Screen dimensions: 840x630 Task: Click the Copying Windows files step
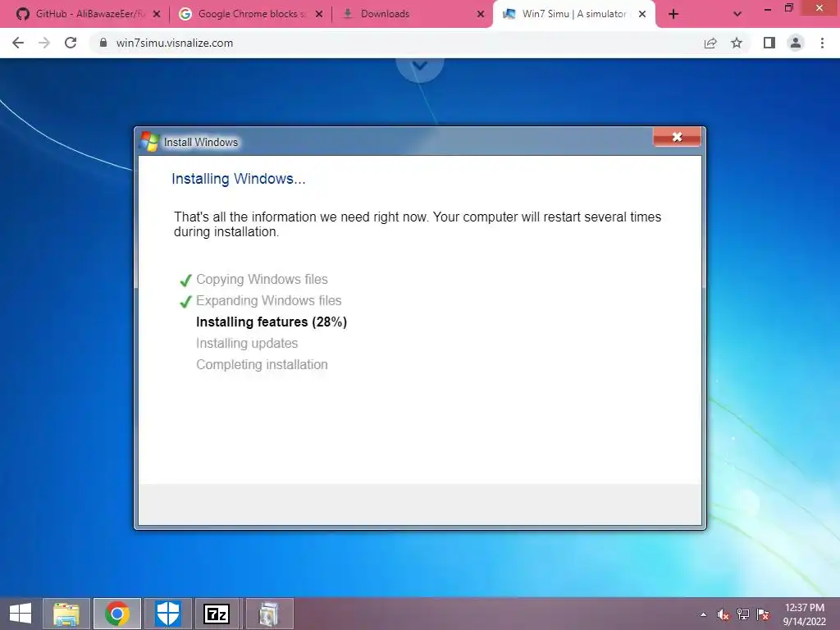pos(262,279)
